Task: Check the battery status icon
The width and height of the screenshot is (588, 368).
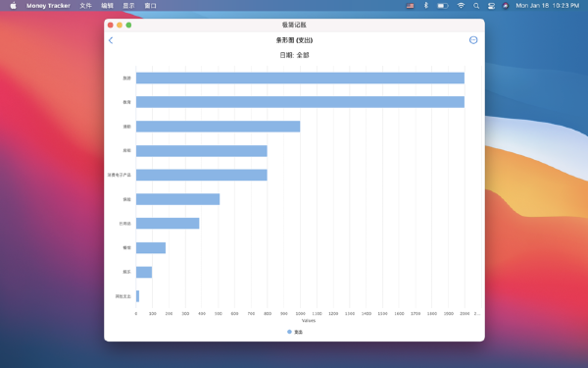Action: (x=443, y=6)
